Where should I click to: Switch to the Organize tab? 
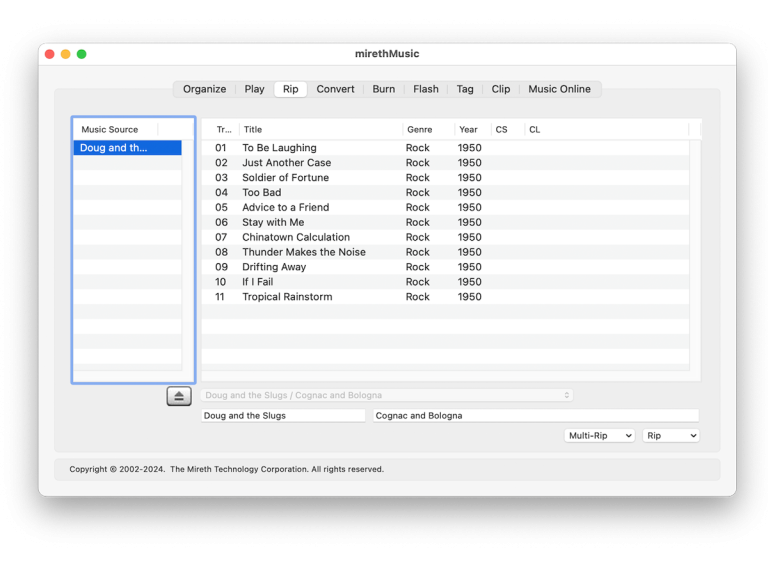tap(204, 89)
